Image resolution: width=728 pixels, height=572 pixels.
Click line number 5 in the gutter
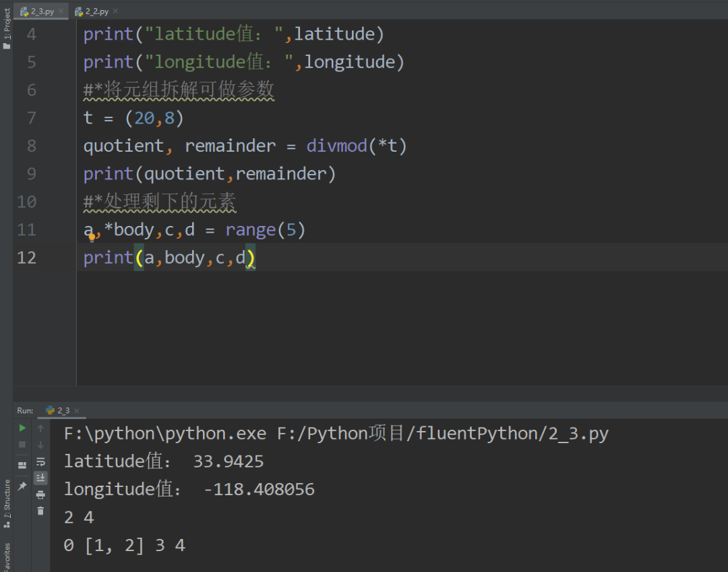point(31,62)
